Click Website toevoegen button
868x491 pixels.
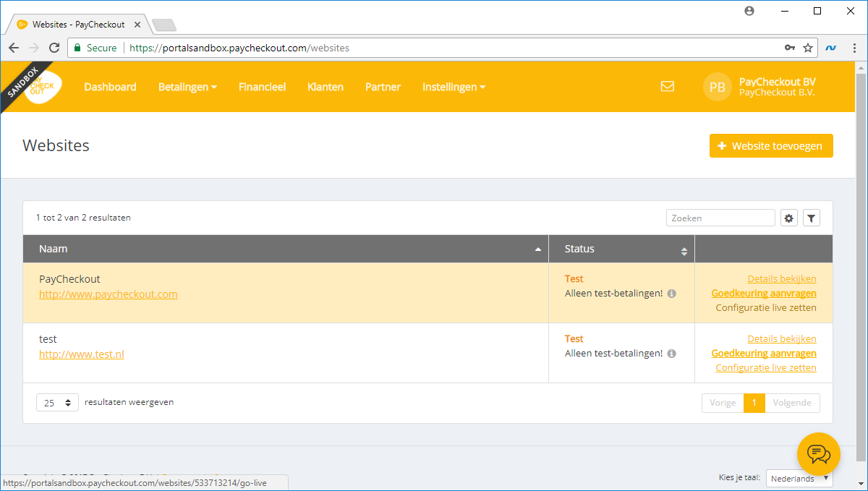771,146
